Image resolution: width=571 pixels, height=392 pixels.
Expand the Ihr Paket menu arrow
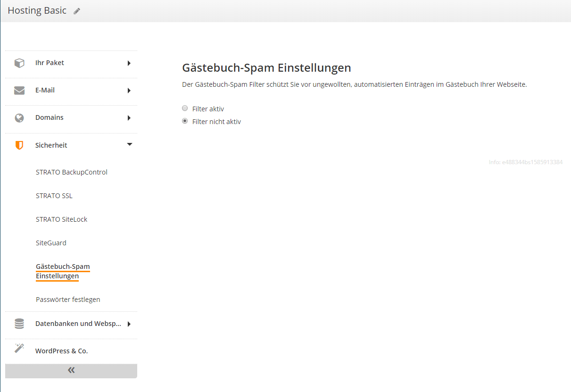[129, 63]
